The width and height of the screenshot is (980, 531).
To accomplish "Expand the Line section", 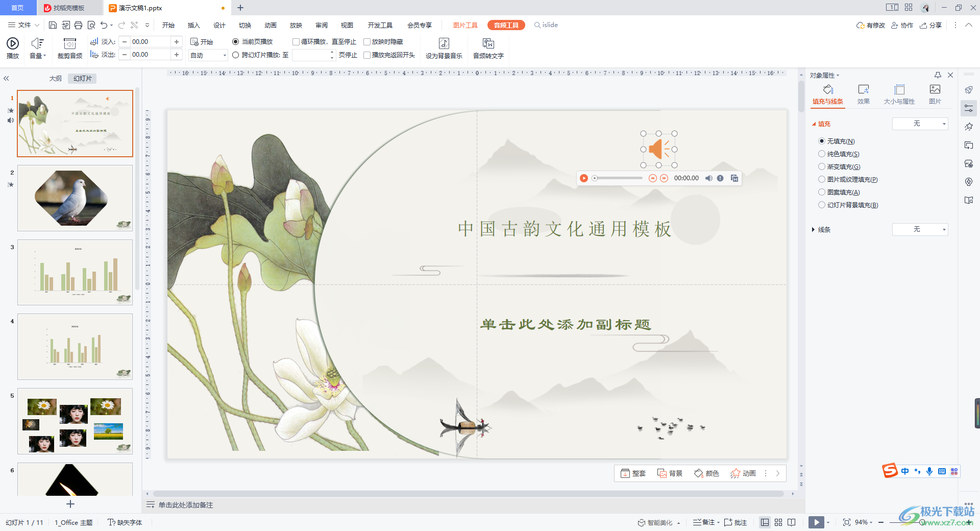I will click(x=813, y=230).
